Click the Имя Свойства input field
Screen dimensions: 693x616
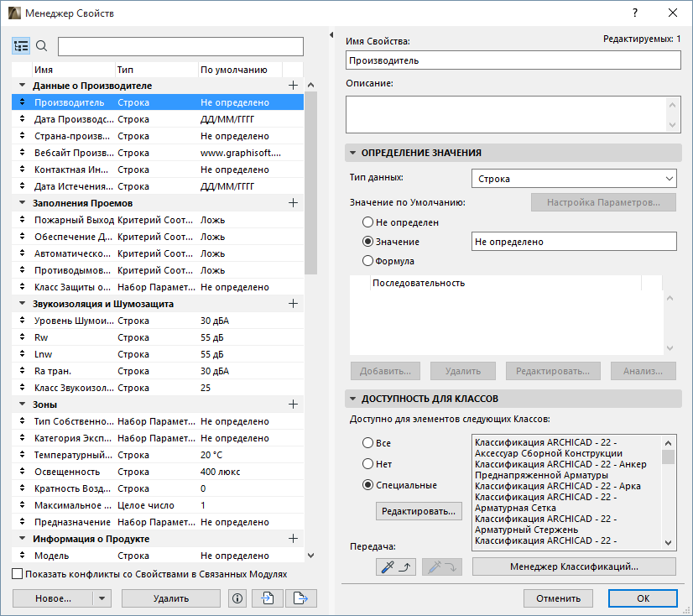513,60
